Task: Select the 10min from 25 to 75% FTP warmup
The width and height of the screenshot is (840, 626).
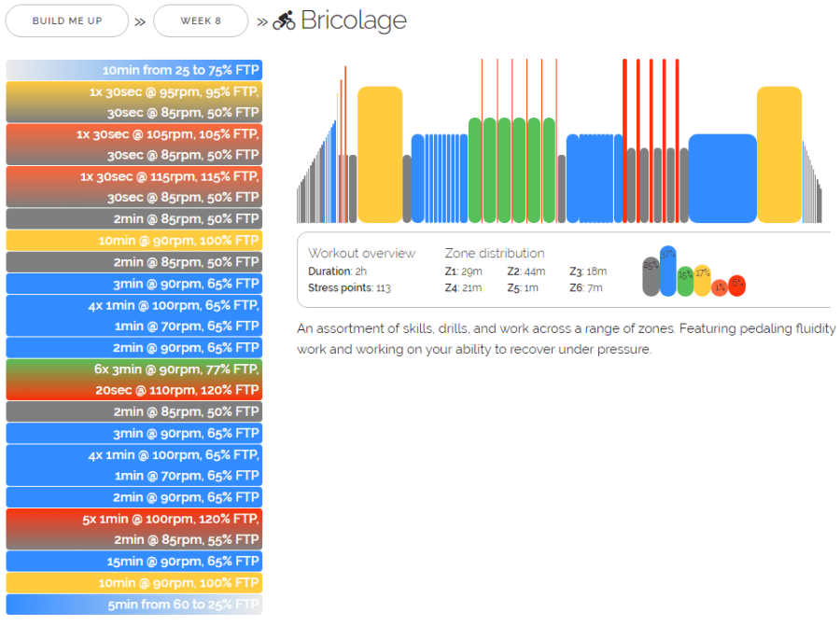Action: [x=133, y=70]
